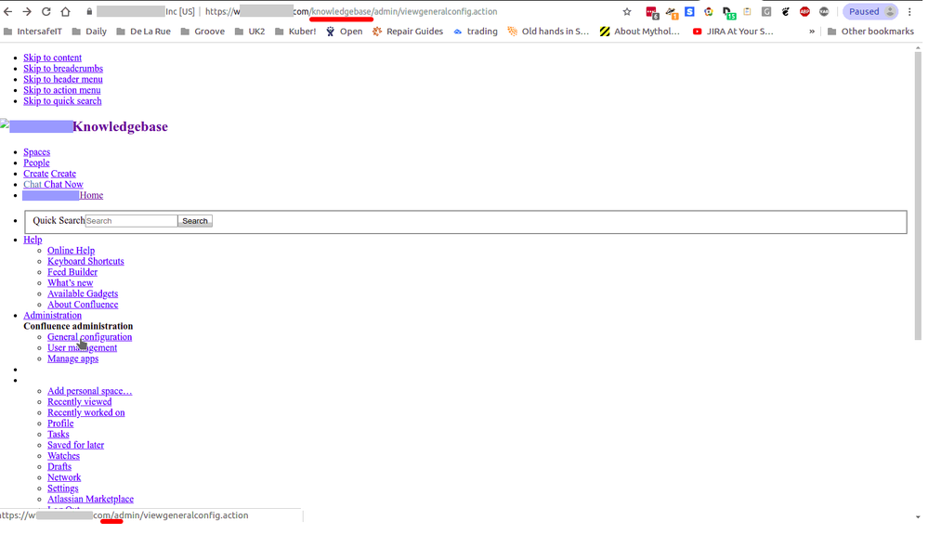Open Repair Guides bookmark

click(x=407, y=32)
